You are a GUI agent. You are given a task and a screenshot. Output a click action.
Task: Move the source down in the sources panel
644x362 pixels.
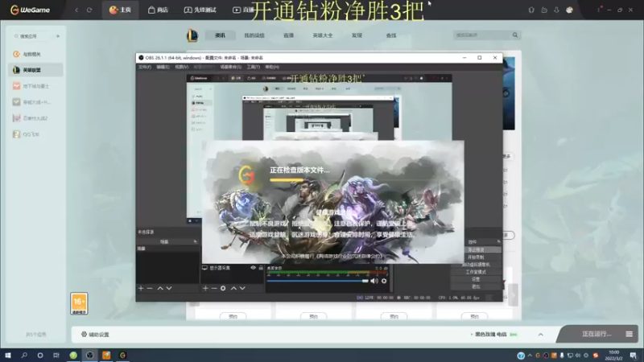242,289
